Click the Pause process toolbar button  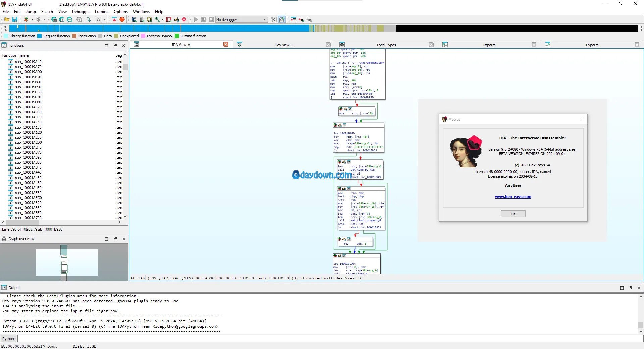coord(204,20)
